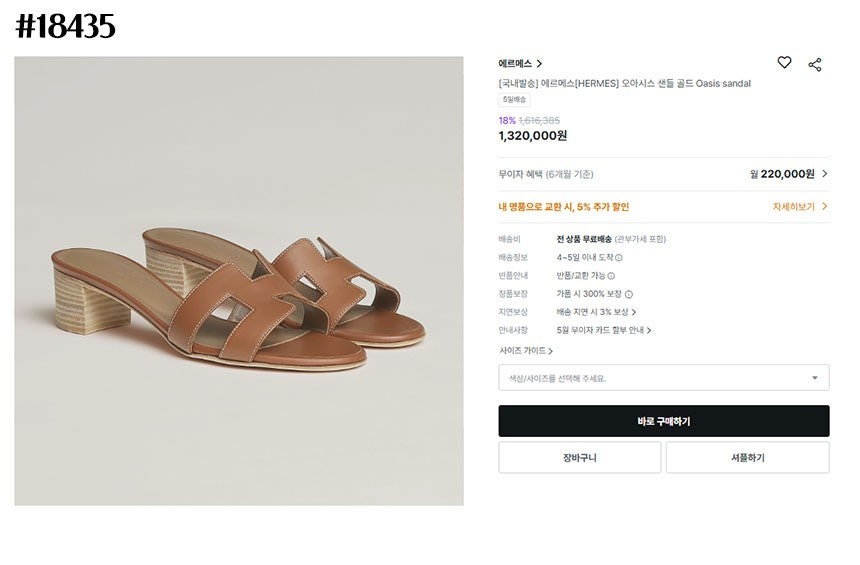Open the 색상/사이즈 selection dropdown

pos(664,378)
